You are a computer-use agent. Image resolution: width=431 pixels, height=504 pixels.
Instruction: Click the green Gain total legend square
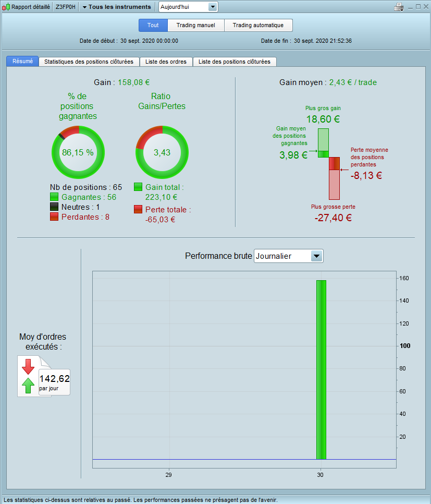pos(138,187)
